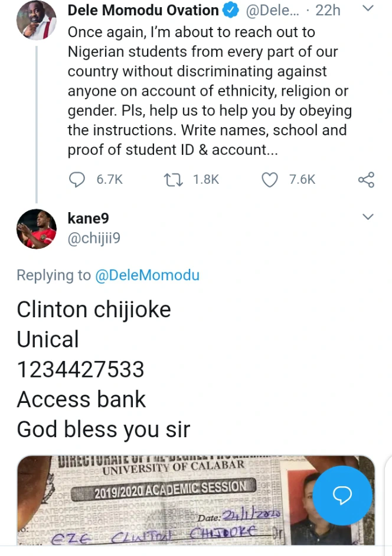Open the @chijii9 handle
392x556 pixels.
click(94, 238)
